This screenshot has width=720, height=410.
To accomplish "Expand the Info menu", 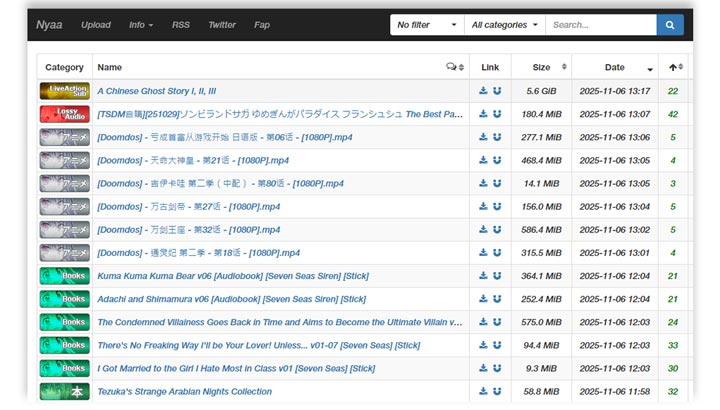I will 141,25.
